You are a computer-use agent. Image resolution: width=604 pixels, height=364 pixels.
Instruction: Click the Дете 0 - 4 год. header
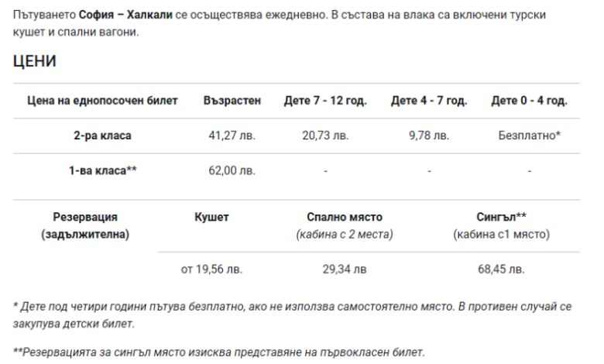(x=529, y=101)
